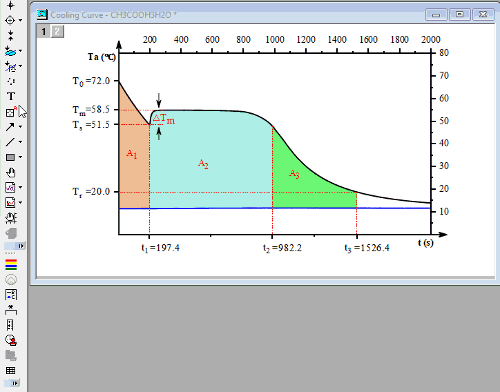
Task: Select the Draw Data tool
Action: click(11, 81)
